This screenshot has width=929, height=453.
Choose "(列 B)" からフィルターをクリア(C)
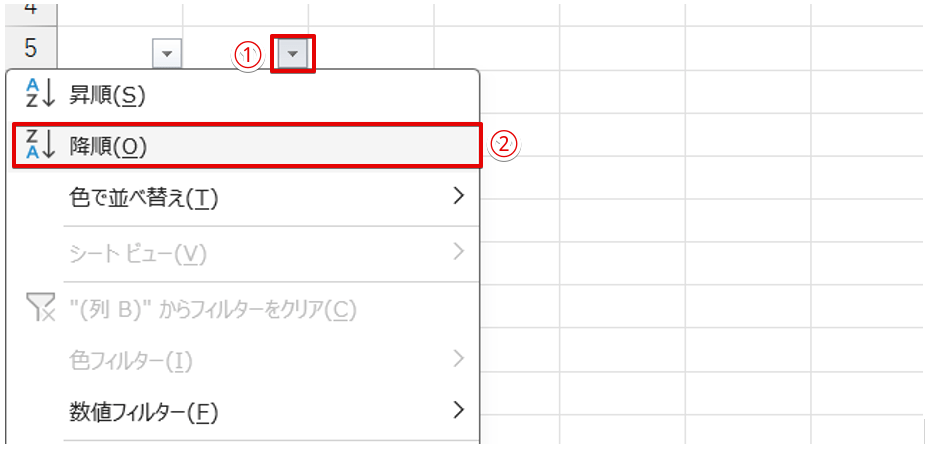(x=212, y=309)
